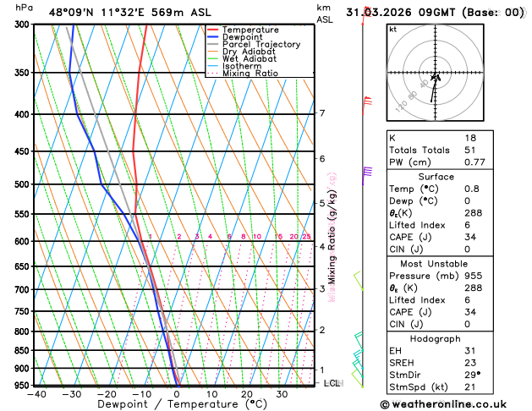Click the blue Dewpoint line sample in legend
Screen dimensions: 532x411
click(213, 37)
